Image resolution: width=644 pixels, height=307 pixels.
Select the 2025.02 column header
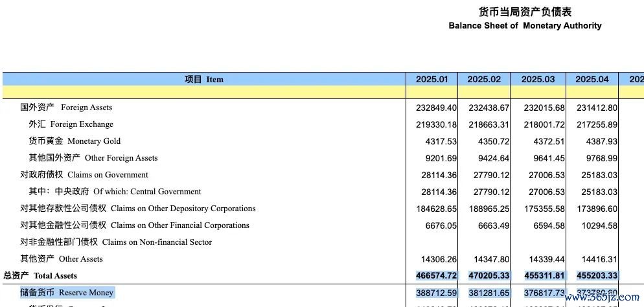(484, 79)
